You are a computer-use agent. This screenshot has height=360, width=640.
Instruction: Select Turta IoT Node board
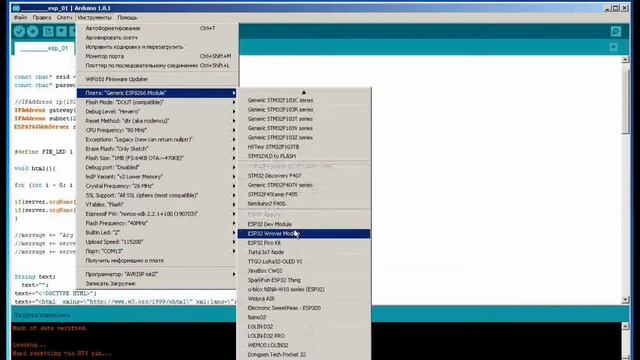[304, 252]
